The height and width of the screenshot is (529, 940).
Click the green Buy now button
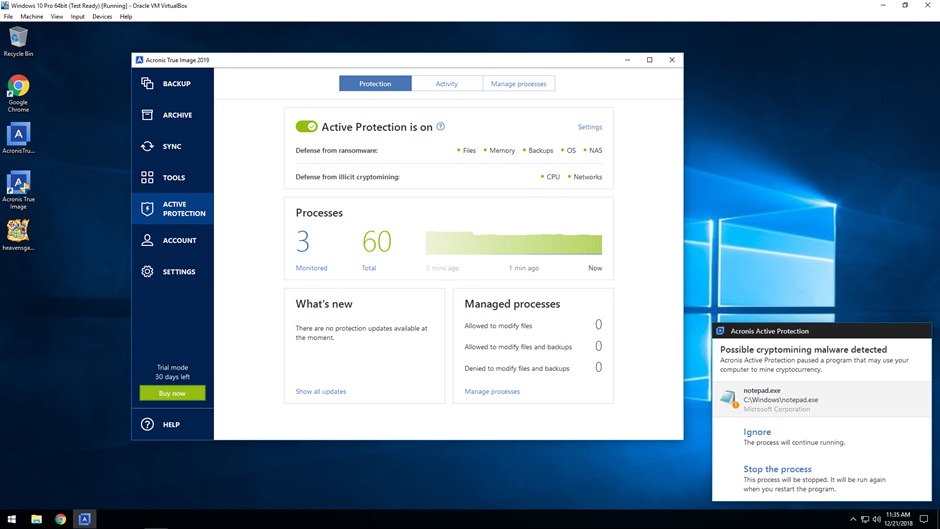[x=172, y=393]
